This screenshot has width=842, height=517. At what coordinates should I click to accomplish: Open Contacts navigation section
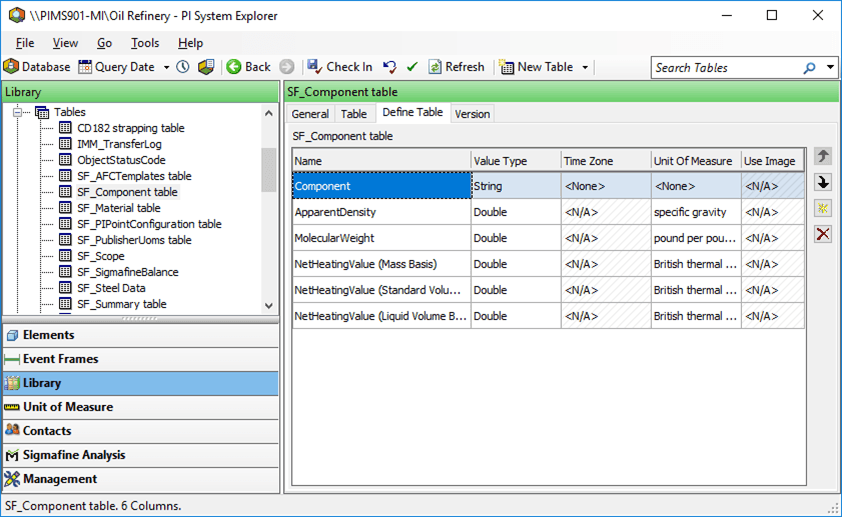[x=141, y=431]
